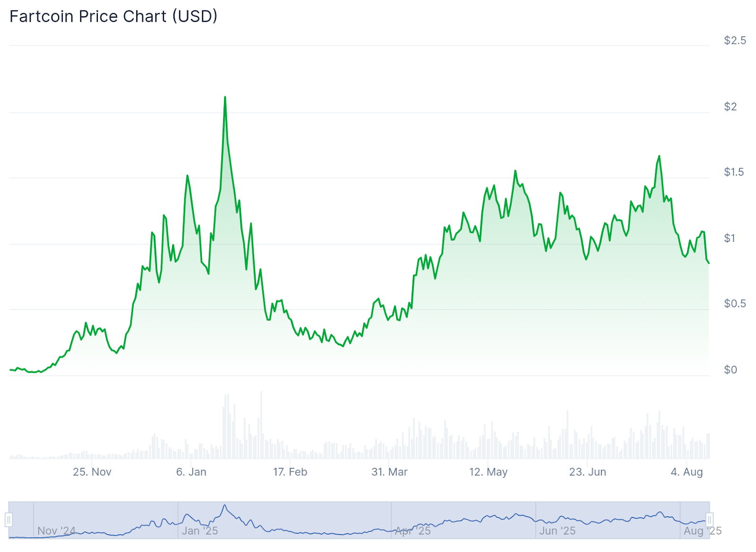The height and width of the screenshot is (552, 756).
Task: Click the $0.5 price axis label
Action: click(x=735, y=303)
